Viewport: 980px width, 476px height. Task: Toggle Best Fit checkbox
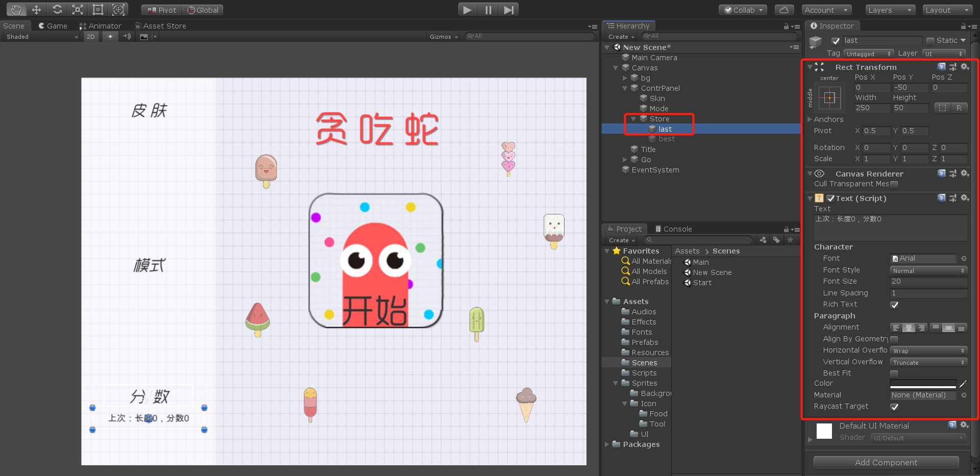(894, 373)
